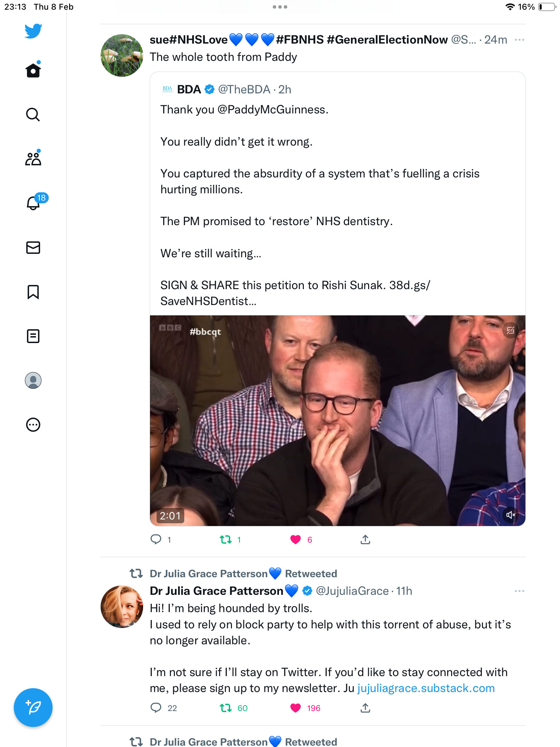Viewport: 560px width, 747px height.
Task: Play the #bbcqt video thumbnail
Action: [x=338, y=421]
